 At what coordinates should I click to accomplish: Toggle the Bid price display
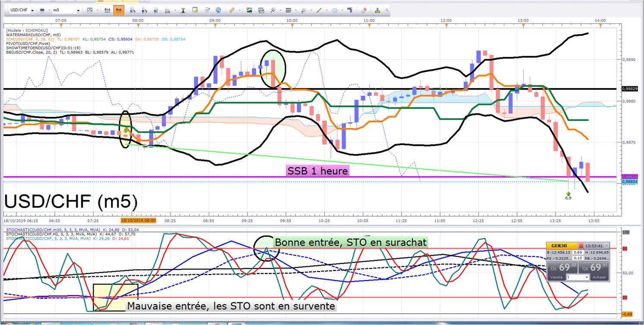point(107,10)
